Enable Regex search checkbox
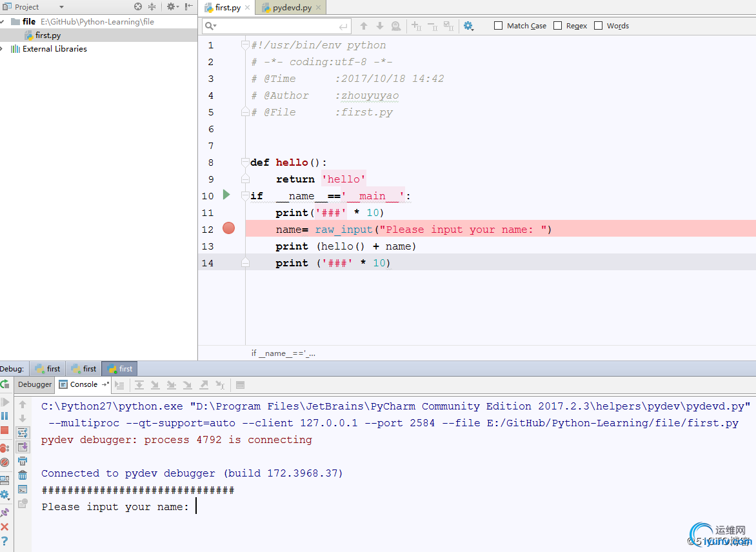This screenshot has width=756, height=552. [x=558, y=26]
